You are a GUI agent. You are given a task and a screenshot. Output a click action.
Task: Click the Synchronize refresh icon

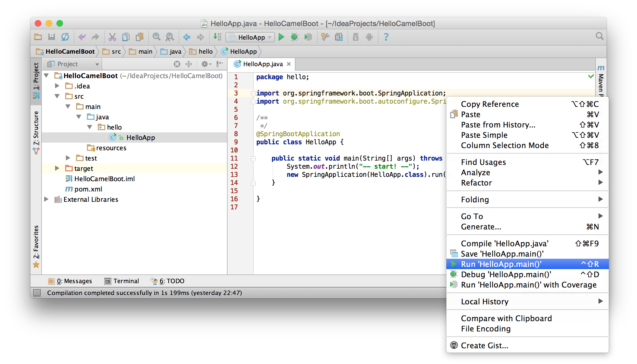65,37
